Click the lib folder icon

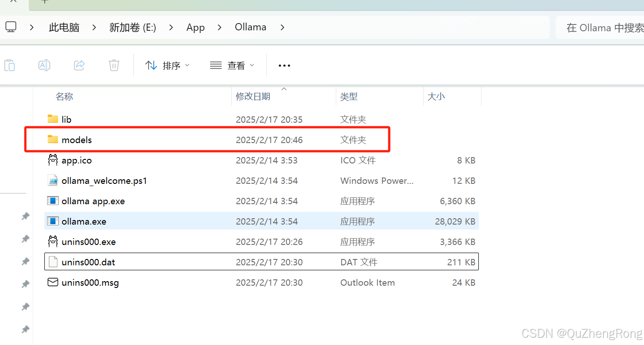click(x=53, y=119)
